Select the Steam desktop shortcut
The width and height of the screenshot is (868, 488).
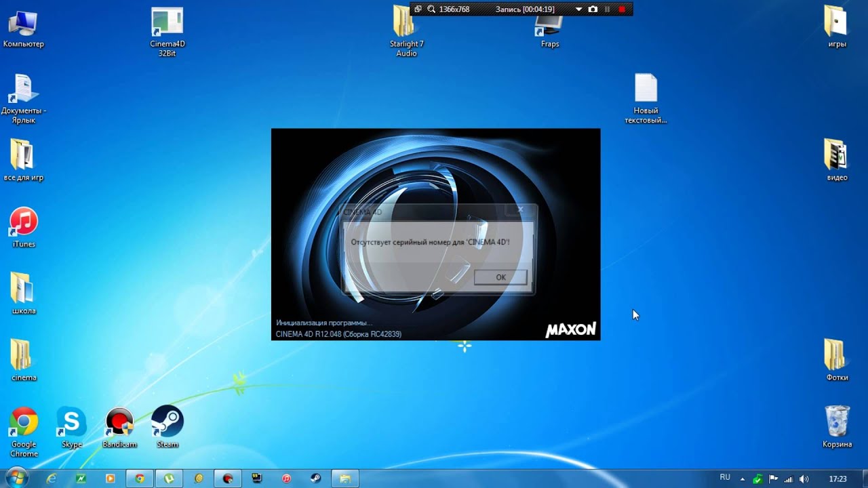pos(167,428)
